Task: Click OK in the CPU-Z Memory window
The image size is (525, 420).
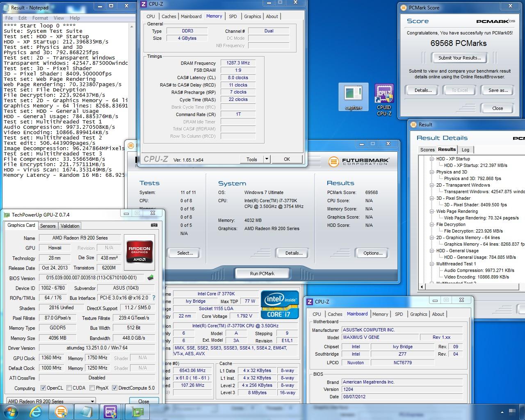Action: (x=287, y=159)
